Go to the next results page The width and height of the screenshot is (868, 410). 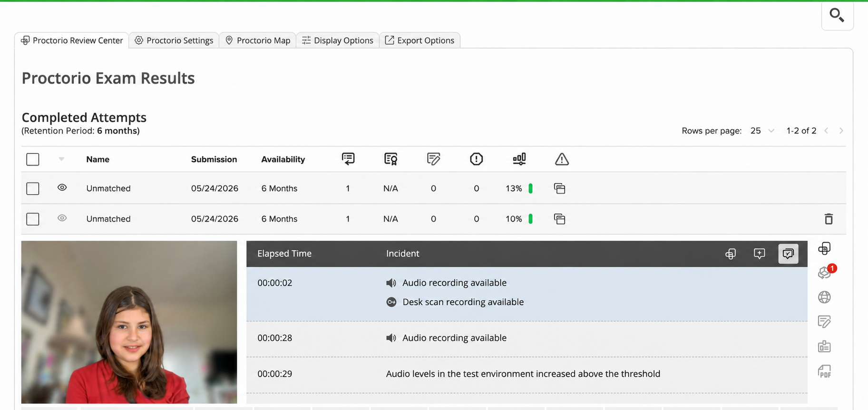(x=841, y=131)
